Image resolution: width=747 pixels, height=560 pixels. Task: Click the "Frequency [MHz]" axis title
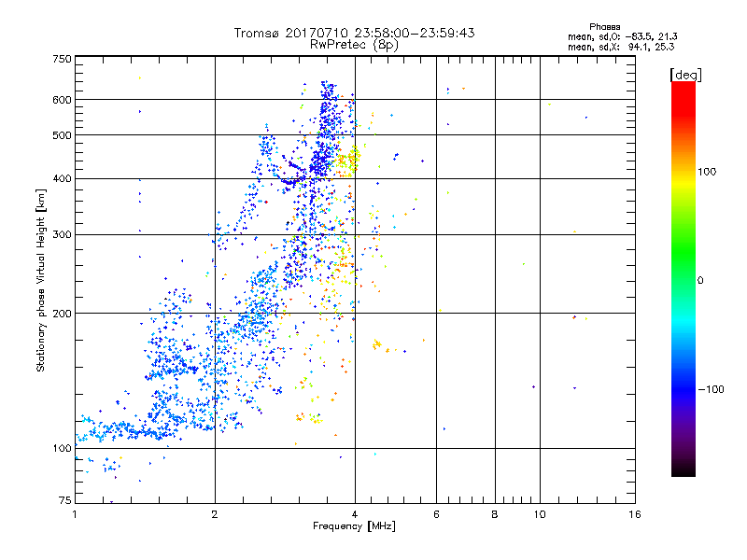pos(354,526)
